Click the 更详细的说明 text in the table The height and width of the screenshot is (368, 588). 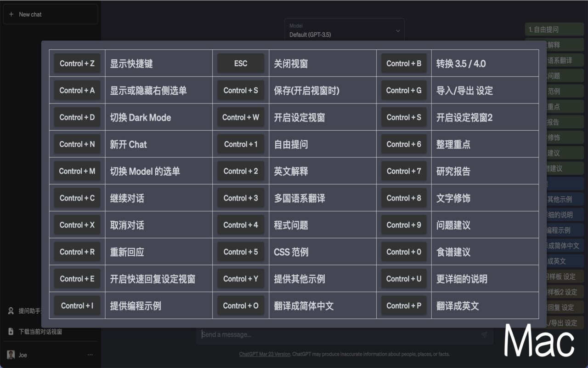[462, 279]
